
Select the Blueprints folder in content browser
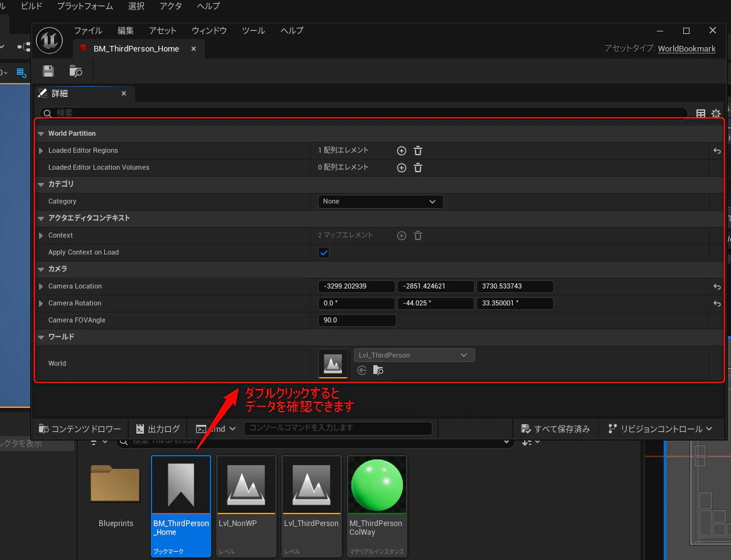pyautogui.click(x=116, y=496)
